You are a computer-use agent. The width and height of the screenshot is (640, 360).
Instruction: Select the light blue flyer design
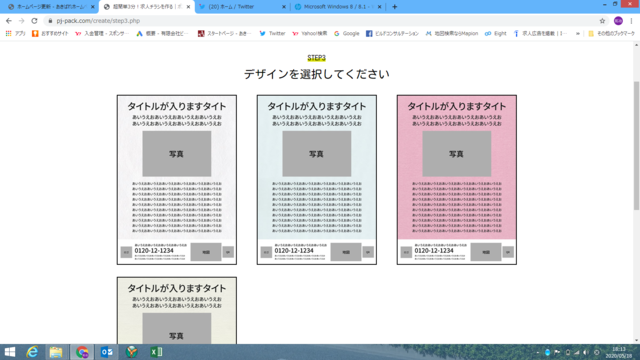tap(316, 180)
